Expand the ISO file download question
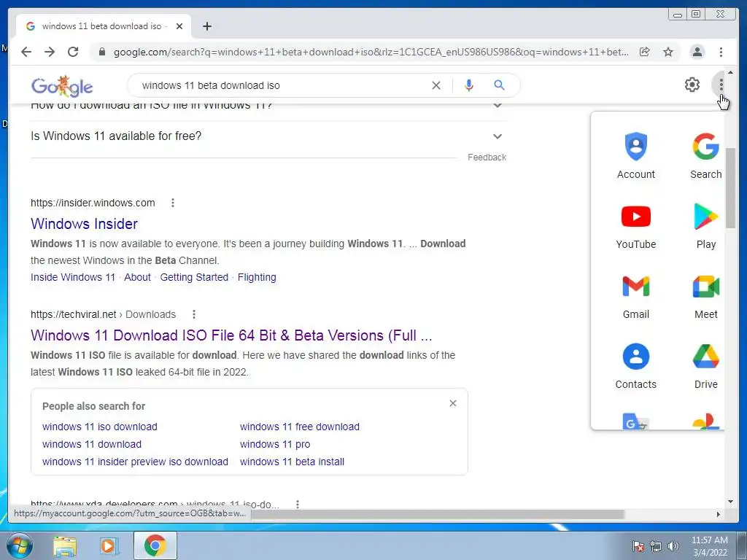The image size is (747, 560). (268, 106)
